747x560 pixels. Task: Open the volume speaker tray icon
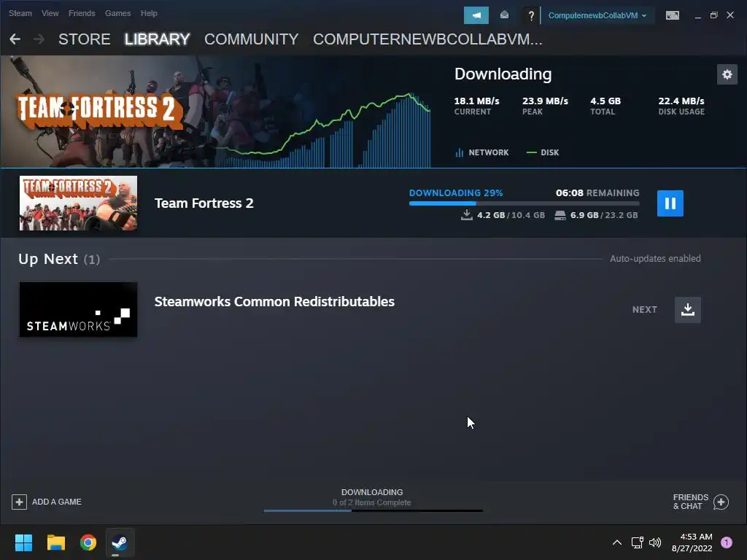click(x=655, y=542)
